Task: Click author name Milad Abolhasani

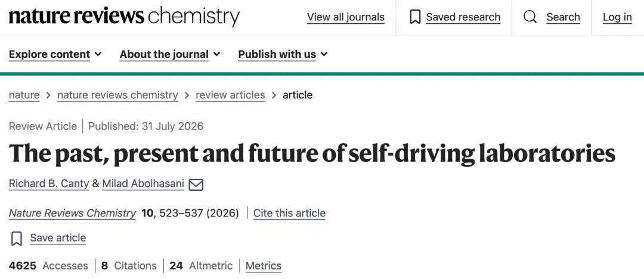Action: pyautogui.click(x=143, y=184)
